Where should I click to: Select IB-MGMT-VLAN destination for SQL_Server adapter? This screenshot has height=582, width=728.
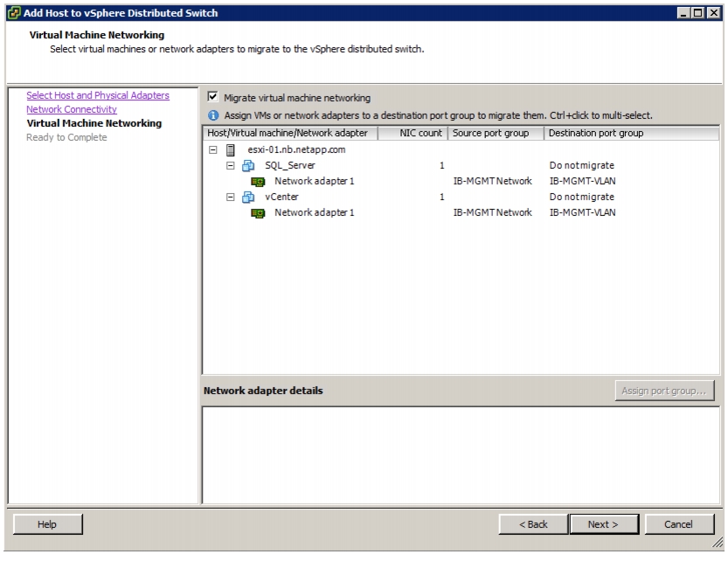pyautogui.click(x=583, y=181)
